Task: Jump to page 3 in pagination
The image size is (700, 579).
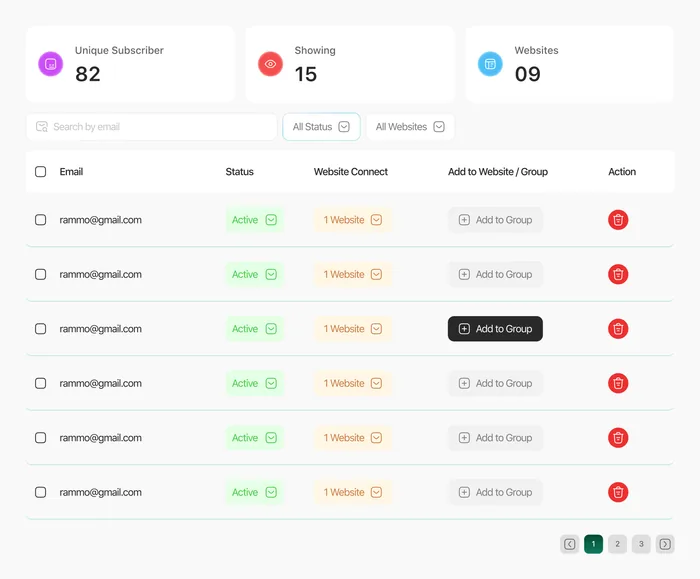Action: tap(641, 544)
